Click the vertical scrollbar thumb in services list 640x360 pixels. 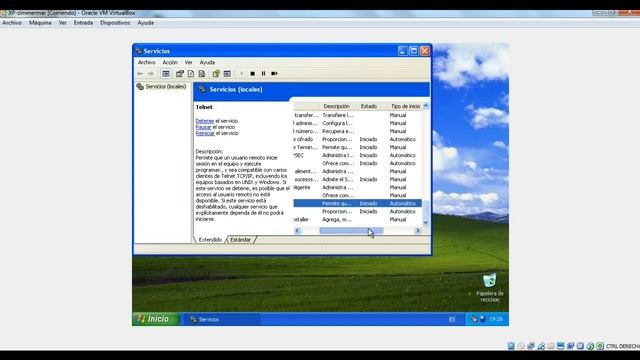click(x=426, y=209)
